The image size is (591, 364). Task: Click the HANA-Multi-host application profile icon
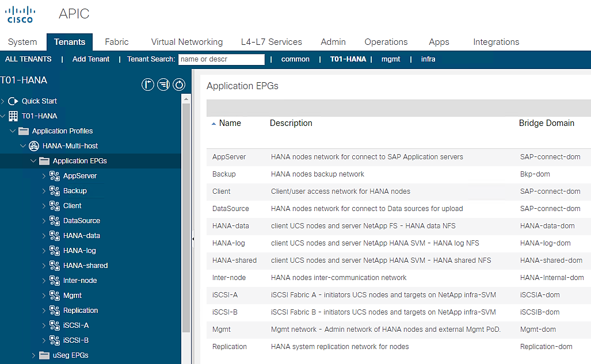point(34,146)
